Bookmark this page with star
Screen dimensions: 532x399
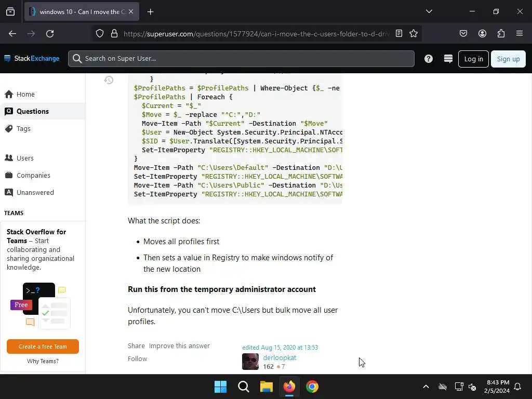point(413,33)
